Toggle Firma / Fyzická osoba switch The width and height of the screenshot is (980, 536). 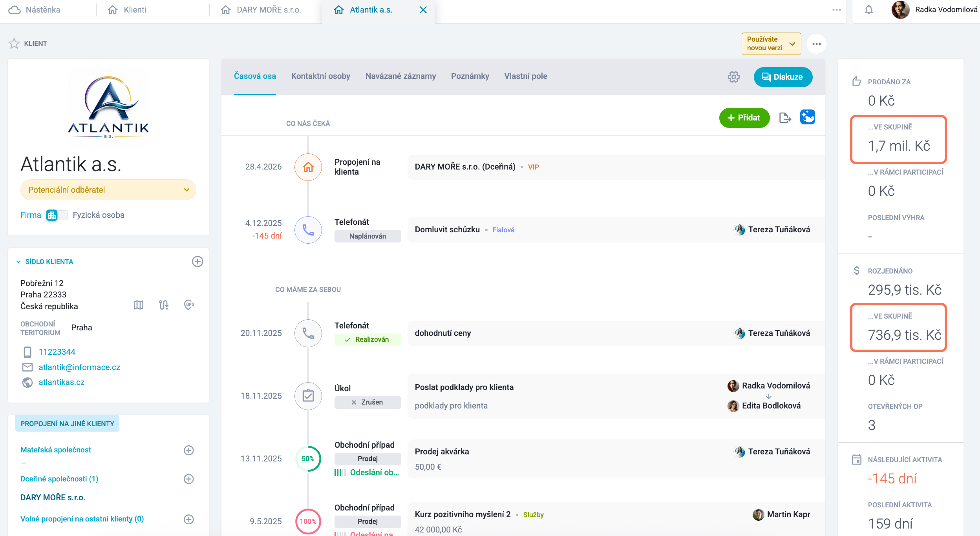coord(57,215)
